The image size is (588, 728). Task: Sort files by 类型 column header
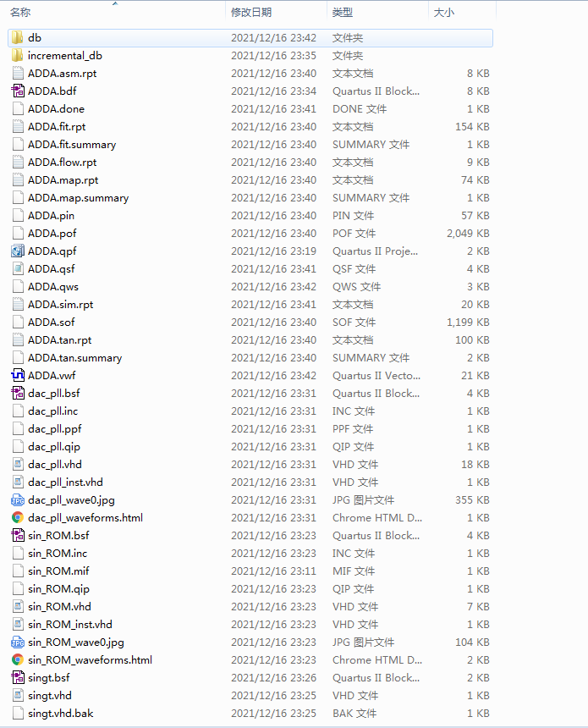(343, 13)
